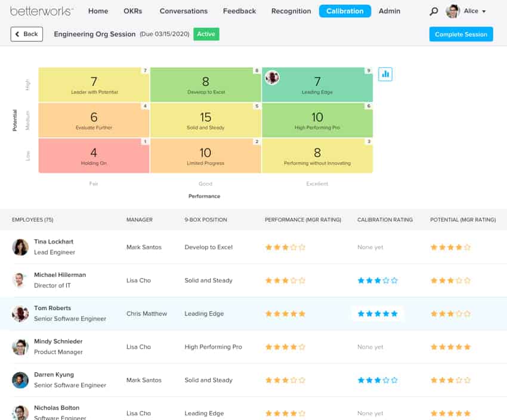Screen dimensions: 507x420
Task: Click the Complete Session button
Action: pos(461,34)
